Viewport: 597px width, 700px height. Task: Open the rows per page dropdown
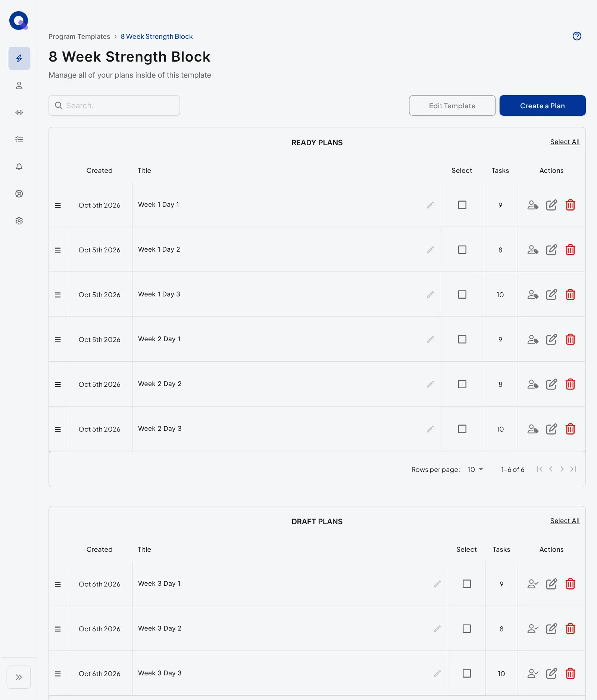tap(475, 469)
